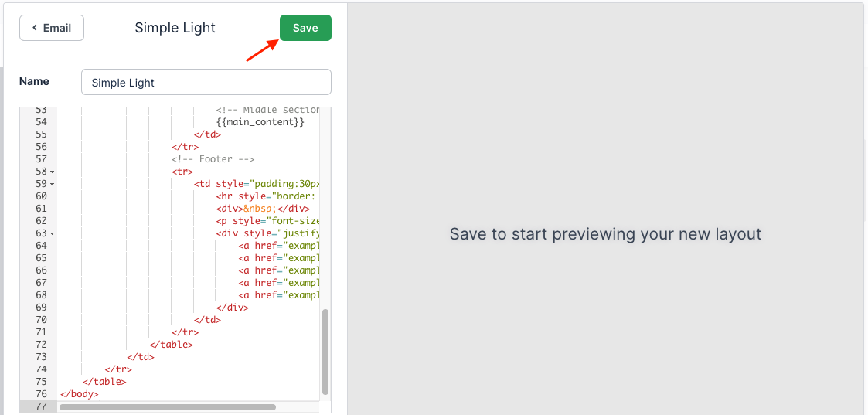Click line number 77 in the gutter
This screenshot has width=868, height=415.
point(42,406)
